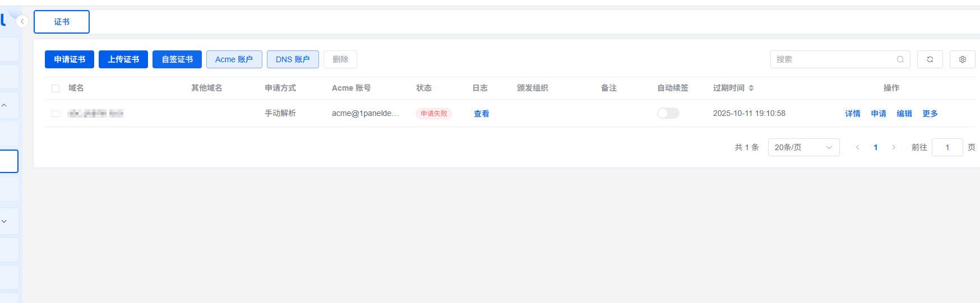Open the 更多 actions dropdown

coord(930,114)
